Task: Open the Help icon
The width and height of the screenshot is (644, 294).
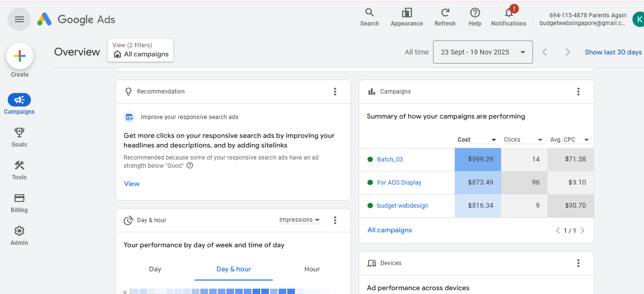Action: tap(475, 13)
